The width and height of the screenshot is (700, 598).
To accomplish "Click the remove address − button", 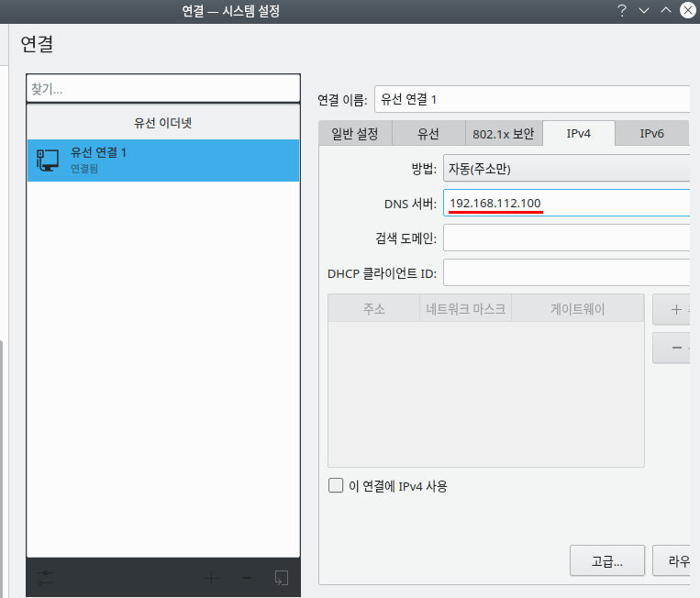I will click(675, 348).
